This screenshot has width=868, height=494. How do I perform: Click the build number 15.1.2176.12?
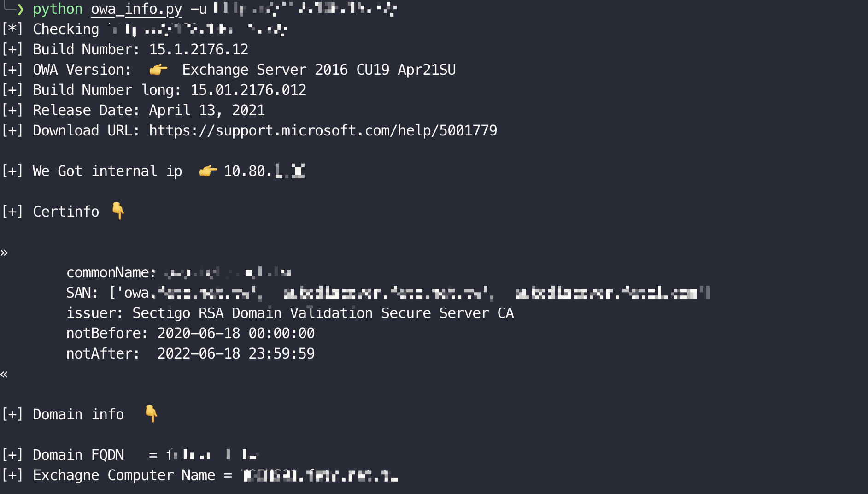tap(199, 49)
